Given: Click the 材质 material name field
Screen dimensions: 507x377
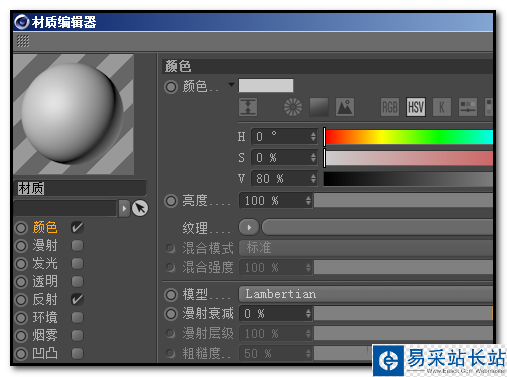Looking at the screenshot, I should [80, 188].
